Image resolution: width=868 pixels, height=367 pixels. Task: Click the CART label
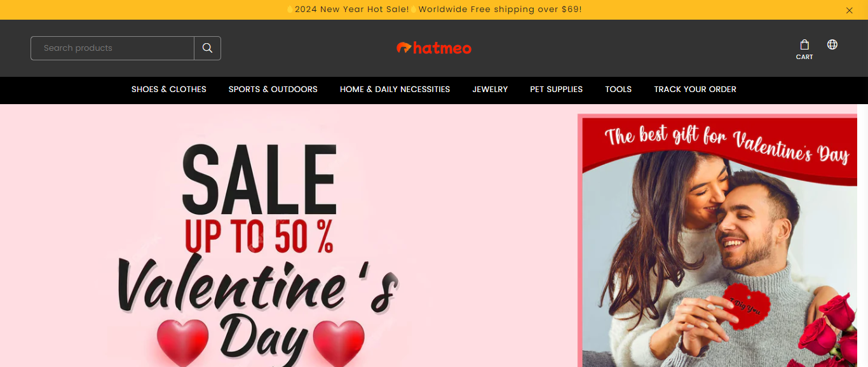804,57
